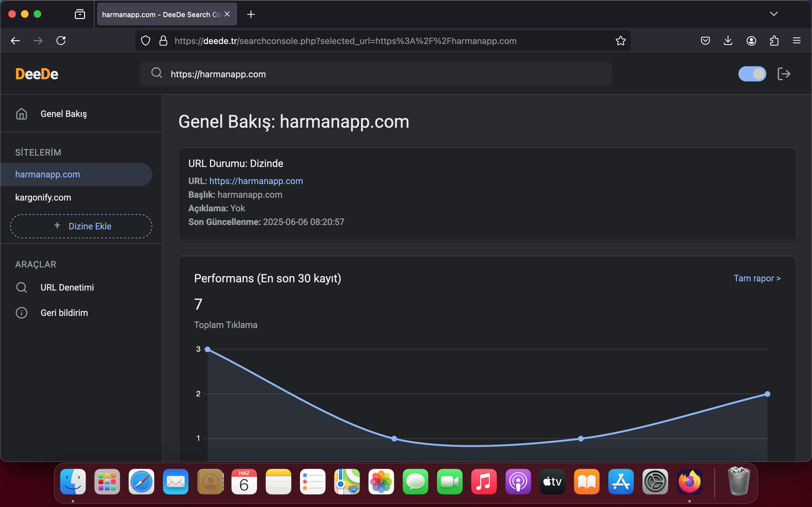The width and height of the screenshot is (812, 507).
Task: Open Geri bildirim info icon
Action: coord(22,313)
